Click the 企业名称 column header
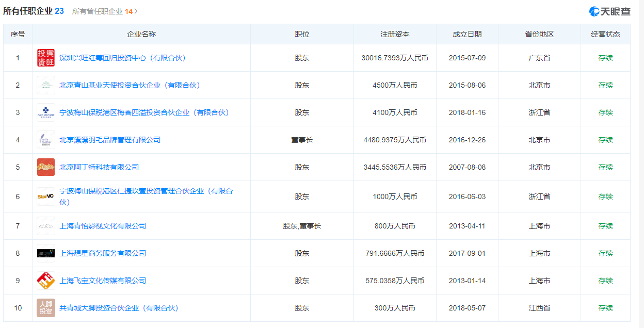This screenshot has height=328, width=644. tap(141, 34)
